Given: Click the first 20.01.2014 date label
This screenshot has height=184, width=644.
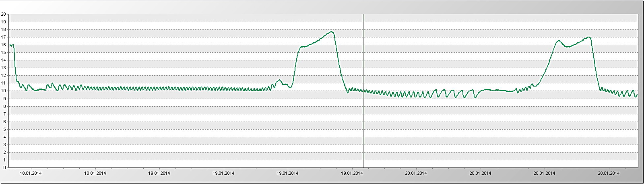Looking at the screenshot, I should [x=416, y=174].
